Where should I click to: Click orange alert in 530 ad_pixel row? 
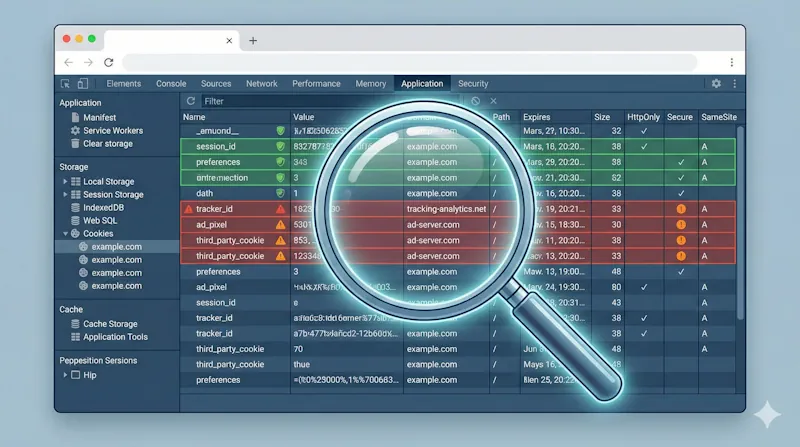(x=681, y=225)
